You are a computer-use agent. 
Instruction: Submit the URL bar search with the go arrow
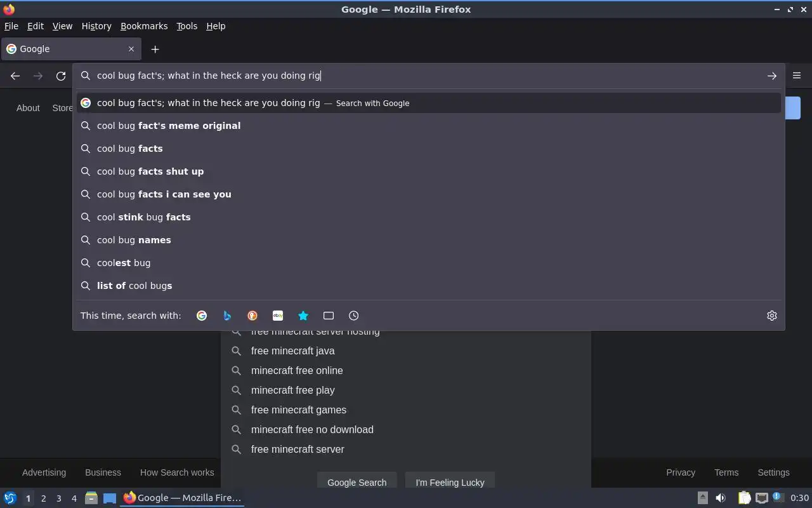click(771, 76)
